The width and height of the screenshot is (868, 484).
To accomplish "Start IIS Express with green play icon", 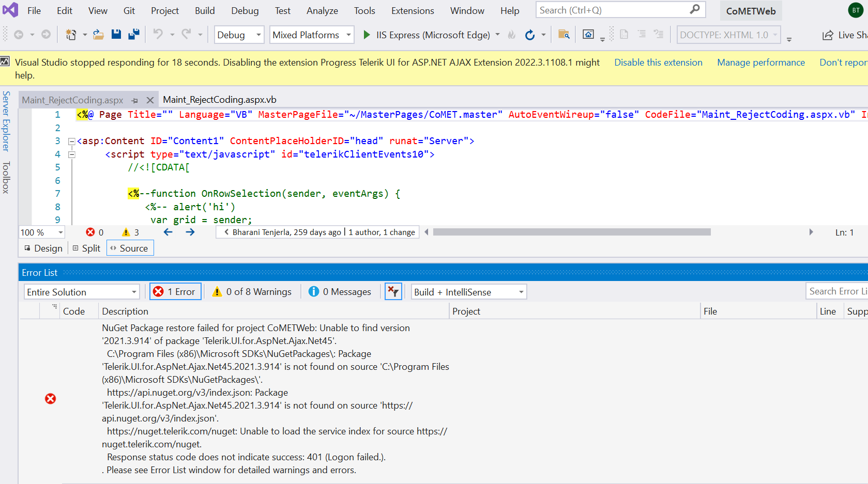I will coord(367,35).
